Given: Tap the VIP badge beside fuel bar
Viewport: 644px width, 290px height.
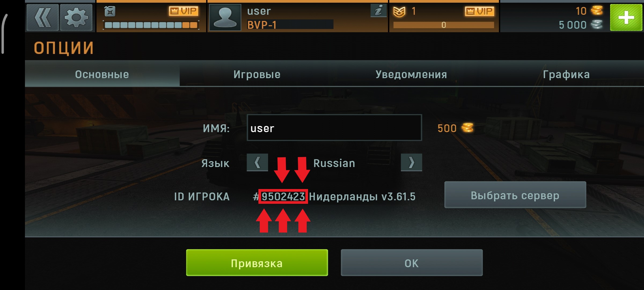Looking at the screenshot, I should tap(184, 11).
